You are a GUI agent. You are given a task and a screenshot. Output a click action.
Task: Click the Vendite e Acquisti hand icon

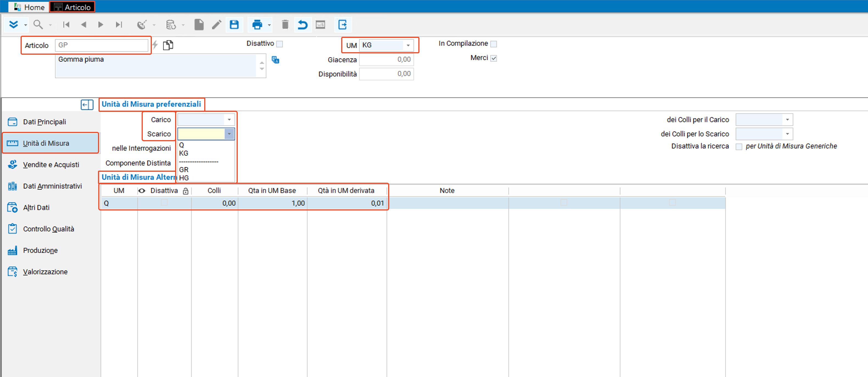point(12,165)
